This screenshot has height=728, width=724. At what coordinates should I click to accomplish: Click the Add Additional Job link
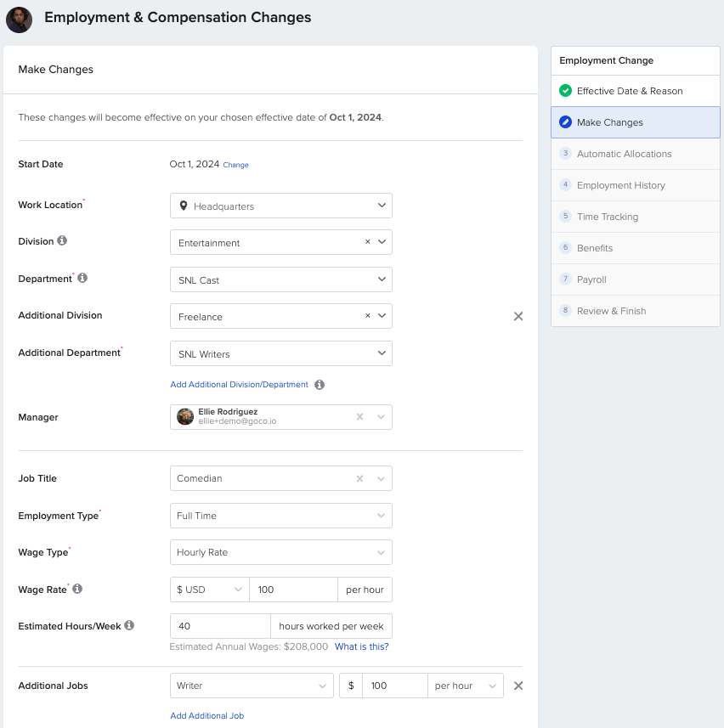[x=207, y=715]
